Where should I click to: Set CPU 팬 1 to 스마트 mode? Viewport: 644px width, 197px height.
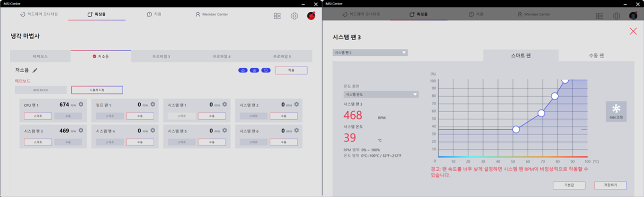[x=38, y=116]
